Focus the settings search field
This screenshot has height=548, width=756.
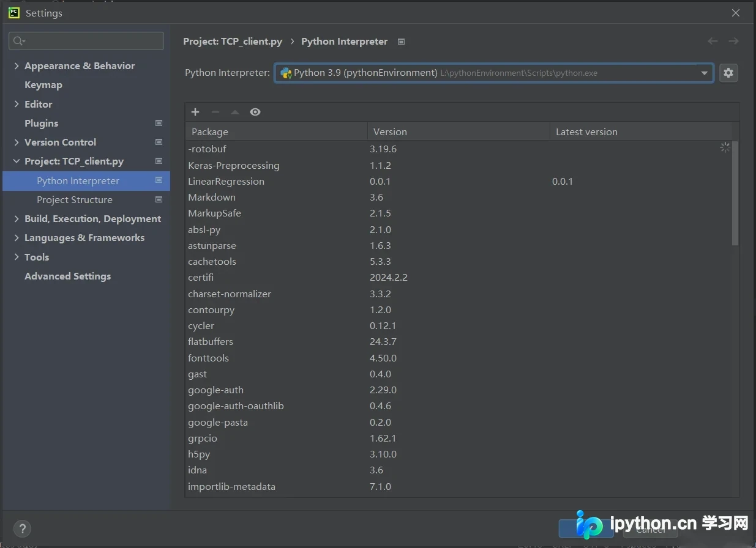[86, 41]
